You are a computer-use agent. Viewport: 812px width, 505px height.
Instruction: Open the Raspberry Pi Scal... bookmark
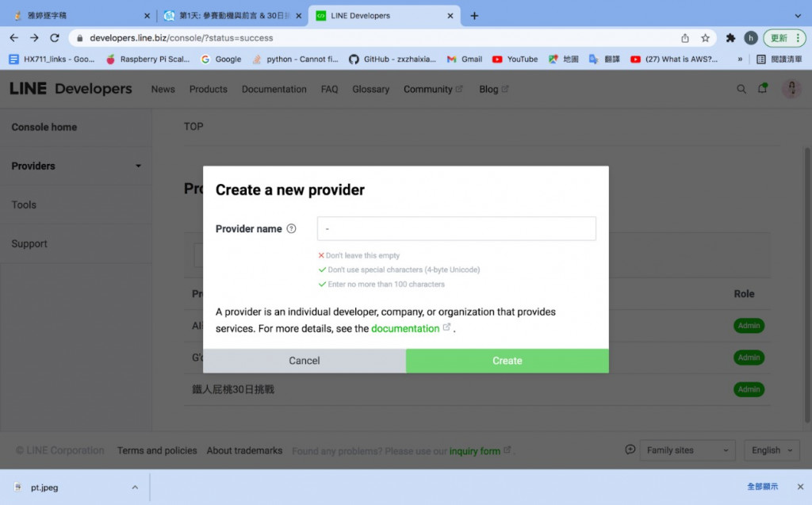pyautogui.click(x=148, y=59)
